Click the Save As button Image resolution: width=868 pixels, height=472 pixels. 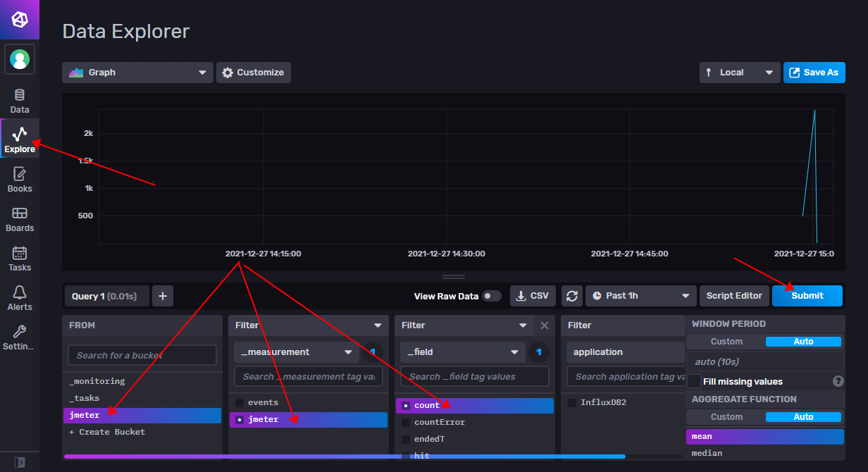pos(814,73)
